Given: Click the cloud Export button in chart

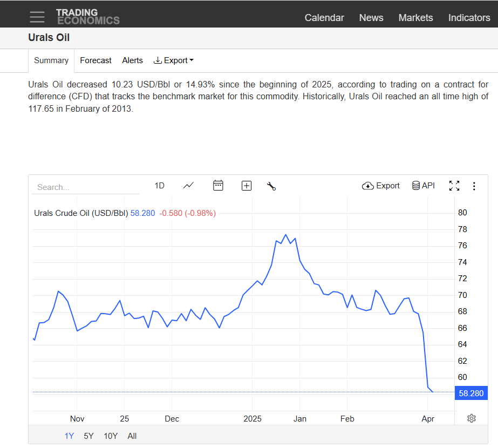Looking at the screenshot, I should tap(380, 186).
